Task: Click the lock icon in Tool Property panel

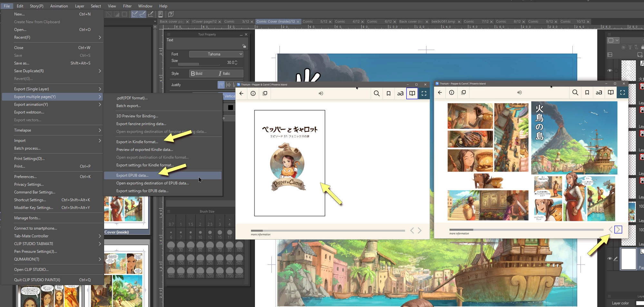Action: pos(244,46)
